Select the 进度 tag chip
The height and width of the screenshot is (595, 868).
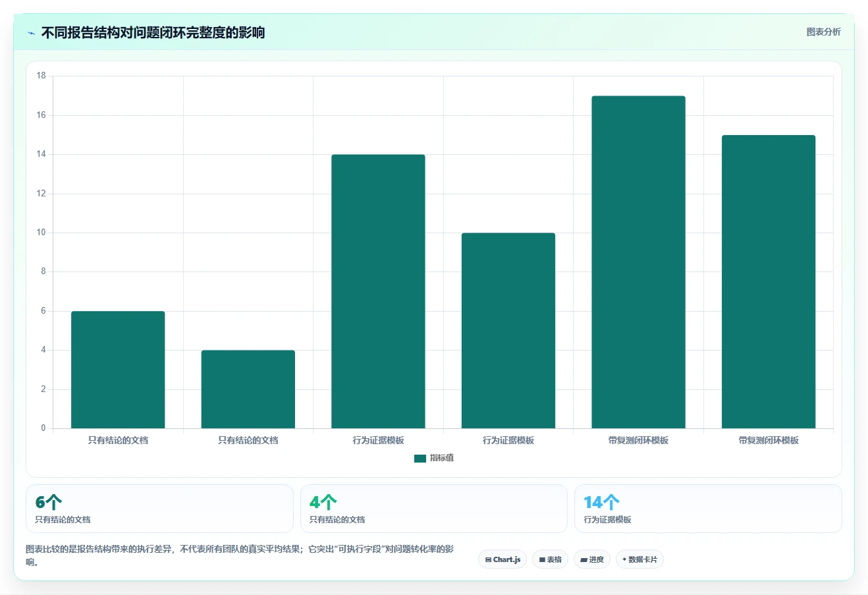coord(592,559)
